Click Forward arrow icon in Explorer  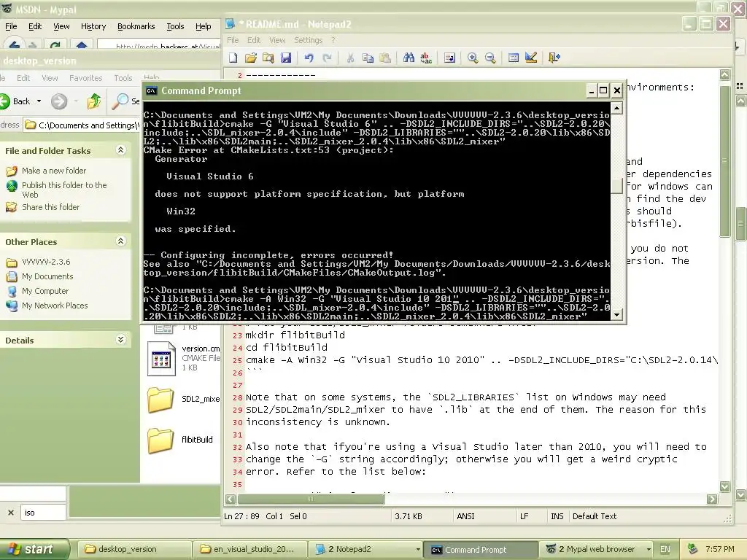[59, 101]
